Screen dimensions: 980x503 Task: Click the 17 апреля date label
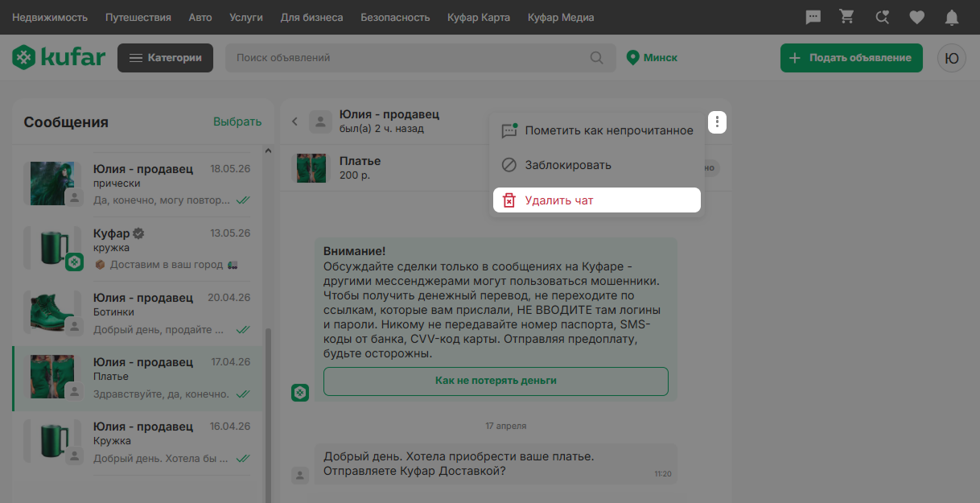[506, 425]
